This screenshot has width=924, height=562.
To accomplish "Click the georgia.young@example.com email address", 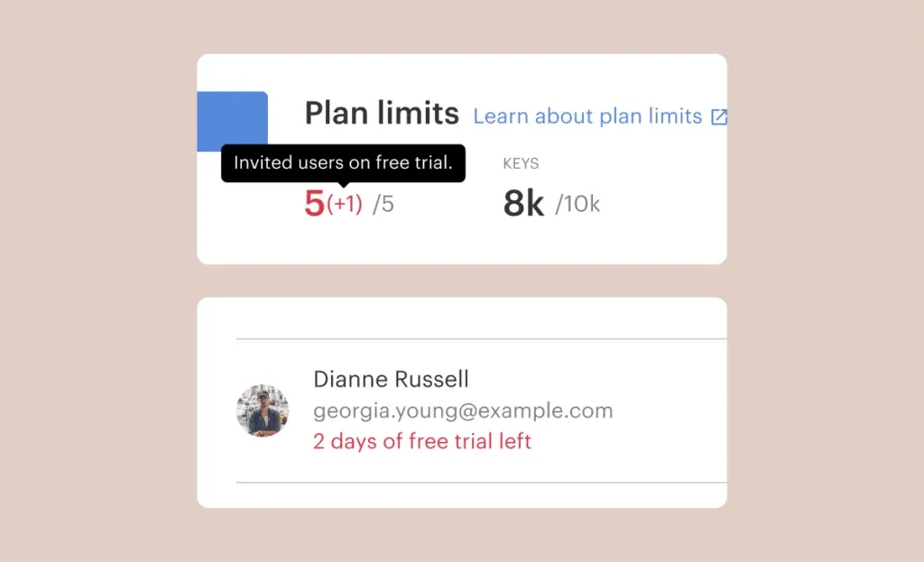I will (x=463, y=411).
